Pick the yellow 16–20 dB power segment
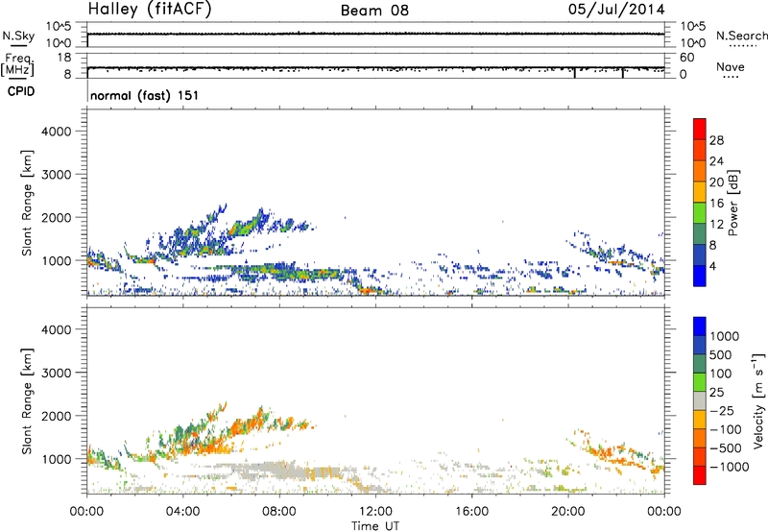Image resolution: width=768 pixels, height=532 pixels. pyautogui.click(x=700, y=192)
